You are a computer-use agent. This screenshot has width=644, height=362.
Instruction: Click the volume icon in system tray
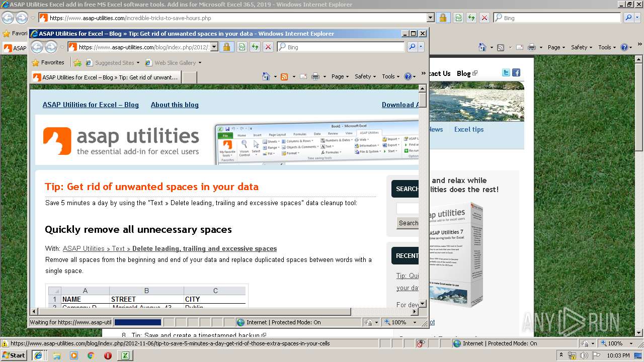click(x=585, y=355)
